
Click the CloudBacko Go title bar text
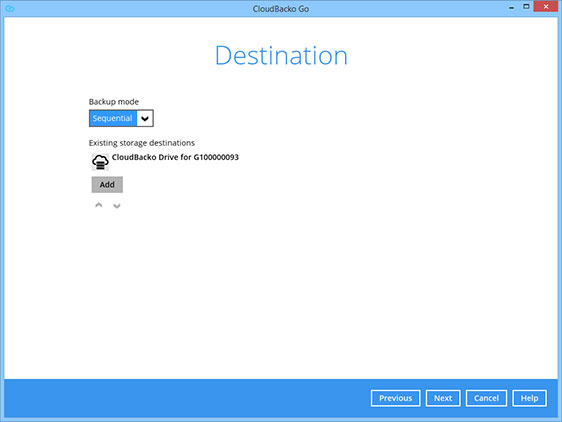coord(281,9)
